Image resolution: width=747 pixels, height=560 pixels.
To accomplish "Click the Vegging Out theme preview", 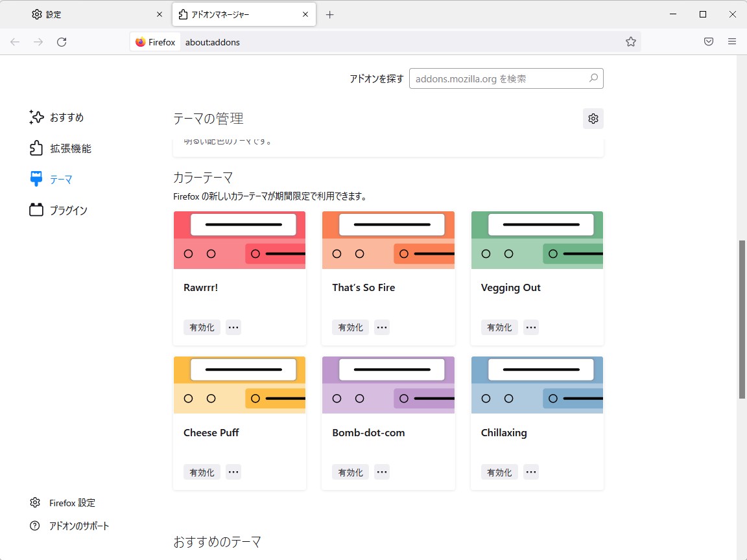I will point(537,240).
